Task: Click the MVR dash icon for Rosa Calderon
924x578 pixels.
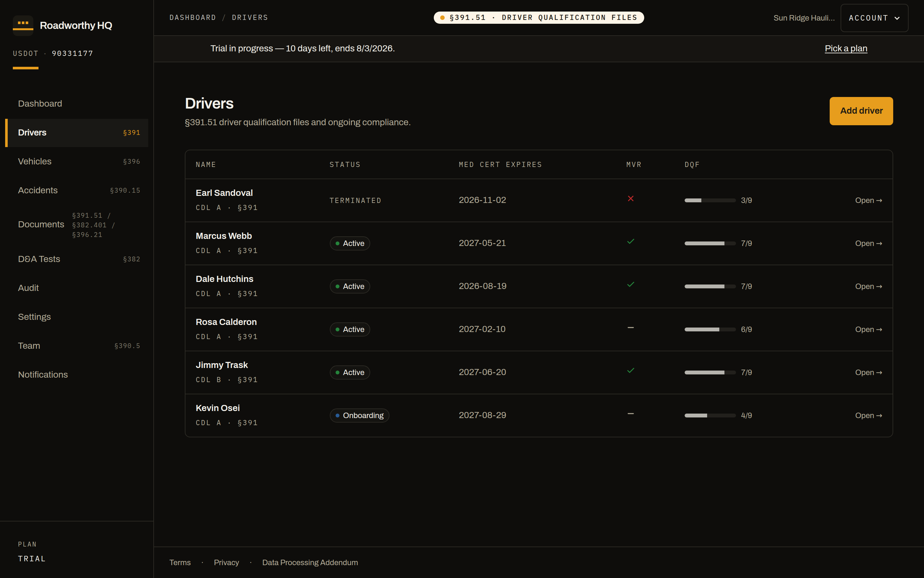Action: point(631,328)
